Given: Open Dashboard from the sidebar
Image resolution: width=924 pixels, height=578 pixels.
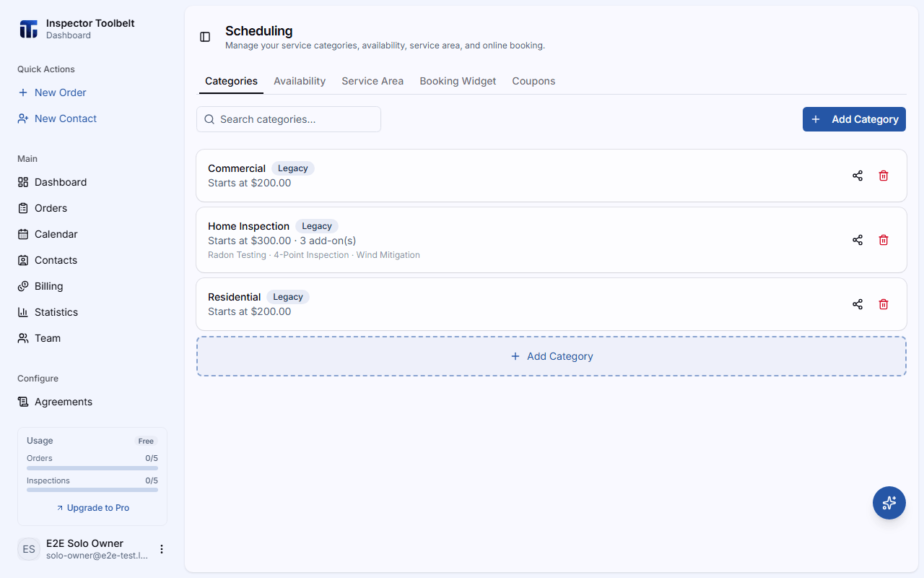Looking at the screenshot, I should (92, 182).
